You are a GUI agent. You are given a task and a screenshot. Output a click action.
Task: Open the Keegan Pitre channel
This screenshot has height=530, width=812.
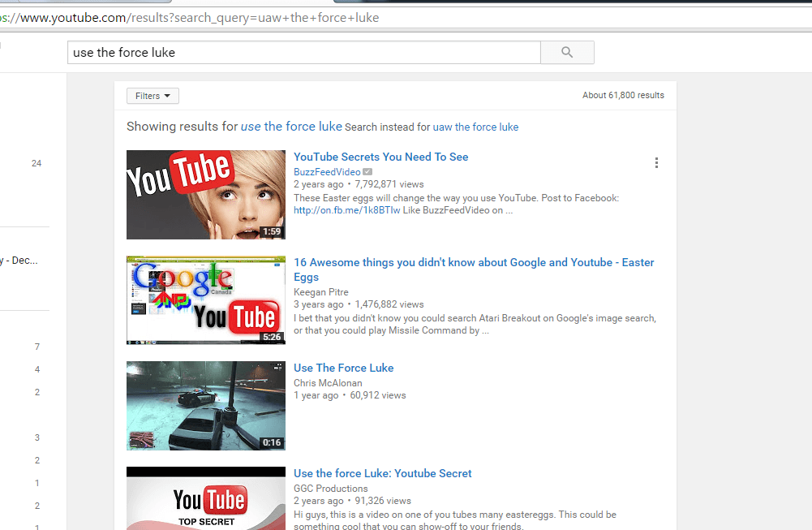point(321,292)
